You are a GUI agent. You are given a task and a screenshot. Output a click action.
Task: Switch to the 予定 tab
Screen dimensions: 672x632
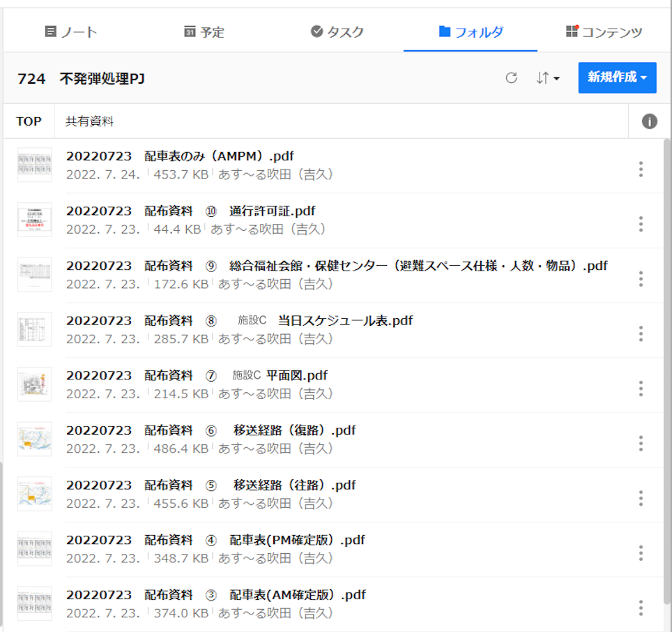[204, 32]
